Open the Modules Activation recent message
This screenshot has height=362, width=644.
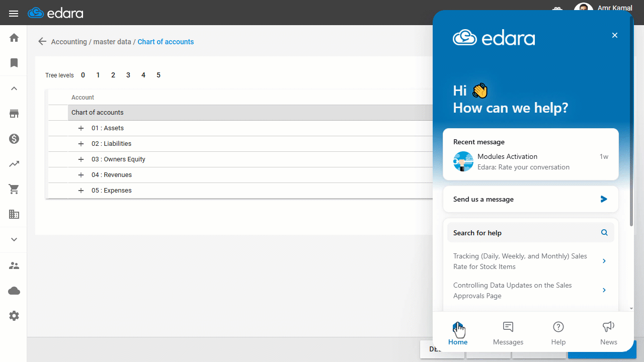click(530, 161)
